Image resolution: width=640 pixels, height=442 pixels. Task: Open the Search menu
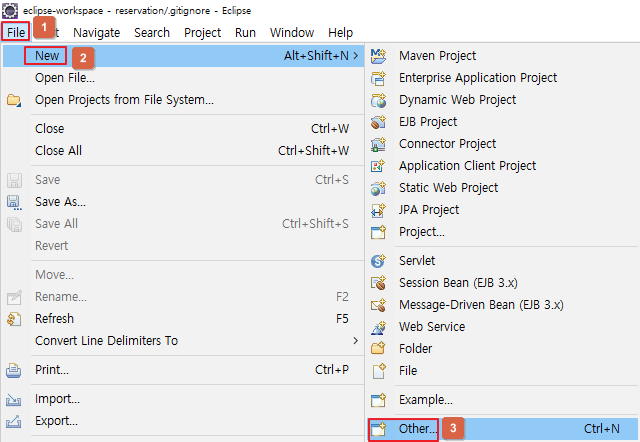[x=152, y=32]
